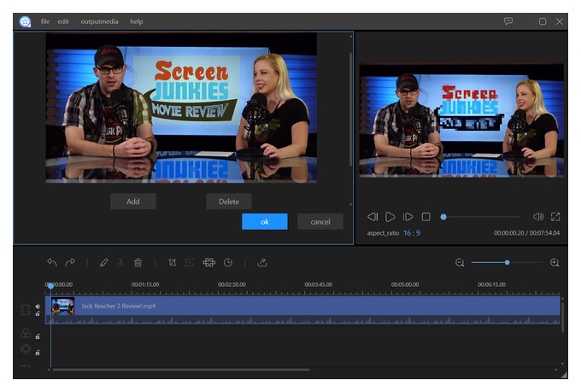This screenshot has width=581, height=392.
Task: Toggle the overlay track lock
Action: pyautogui.click(x=38, y=353)
